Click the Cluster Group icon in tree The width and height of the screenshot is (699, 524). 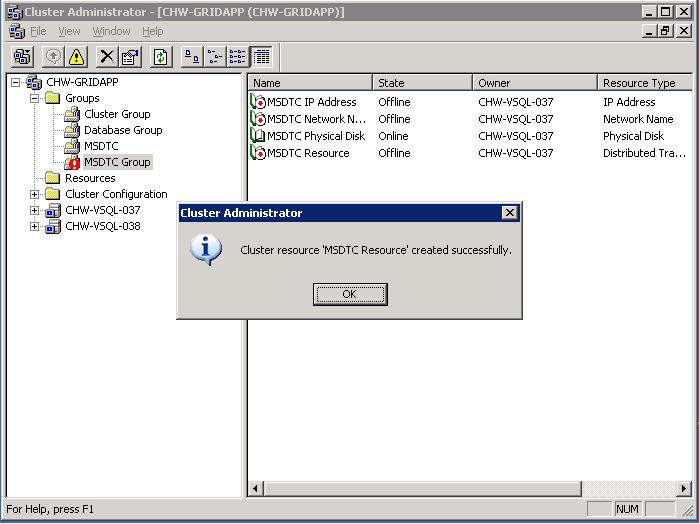coord(72,114)
